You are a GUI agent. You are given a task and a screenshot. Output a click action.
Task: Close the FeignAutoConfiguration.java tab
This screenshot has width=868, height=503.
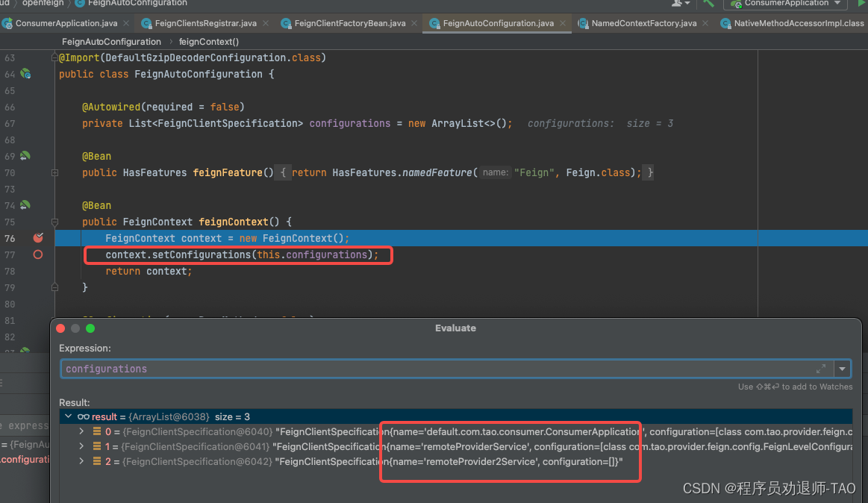point(563,23)
